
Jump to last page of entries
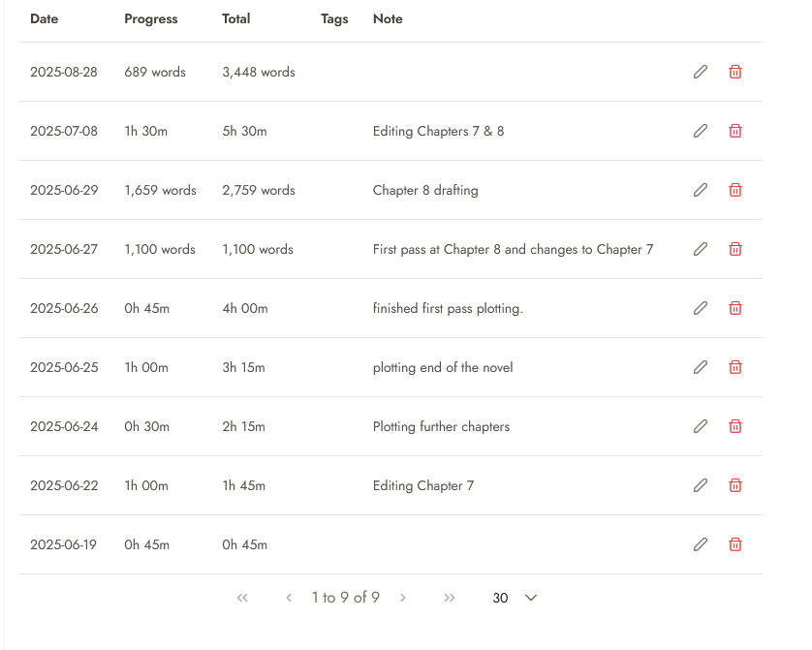449,598
